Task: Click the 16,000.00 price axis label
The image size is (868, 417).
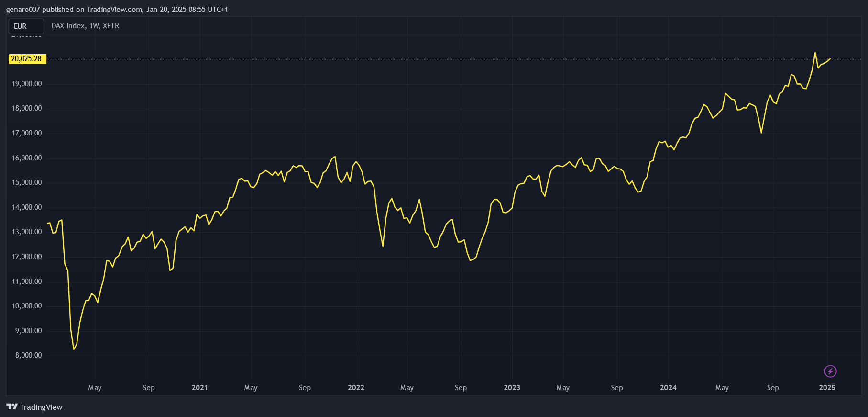Action: (27, 158)
